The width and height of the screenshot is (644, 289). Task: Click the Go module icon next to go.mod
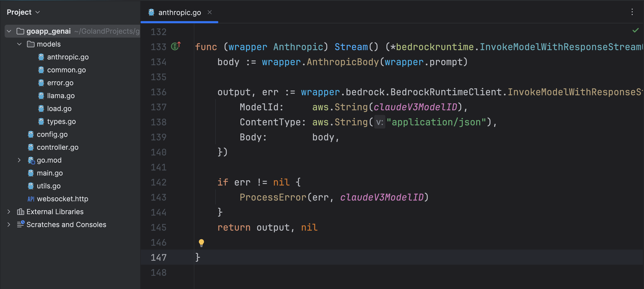pyautogui.click(x=30, y=160)
